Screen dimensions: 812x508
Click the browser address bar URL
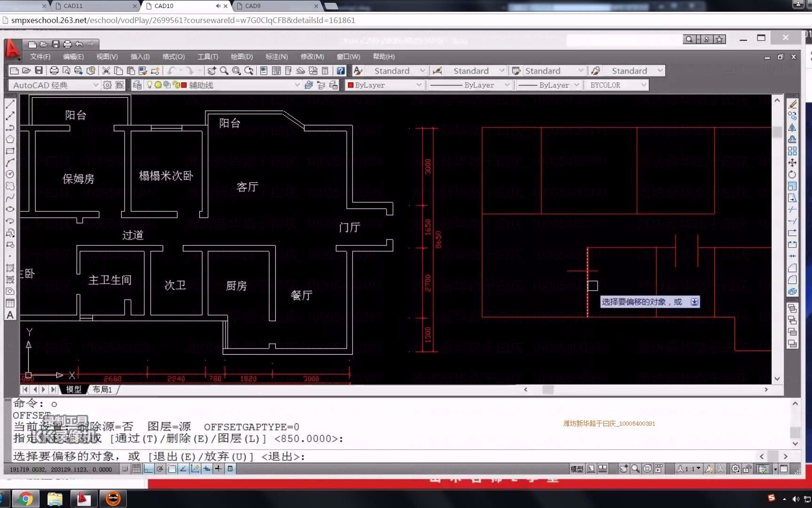tap(183, 20)
